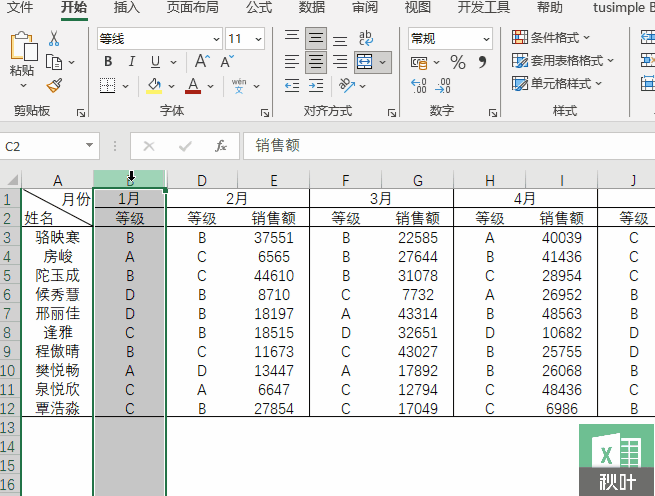
Task: Click Increase Decimal icon
Action: (x=419, y=86)
